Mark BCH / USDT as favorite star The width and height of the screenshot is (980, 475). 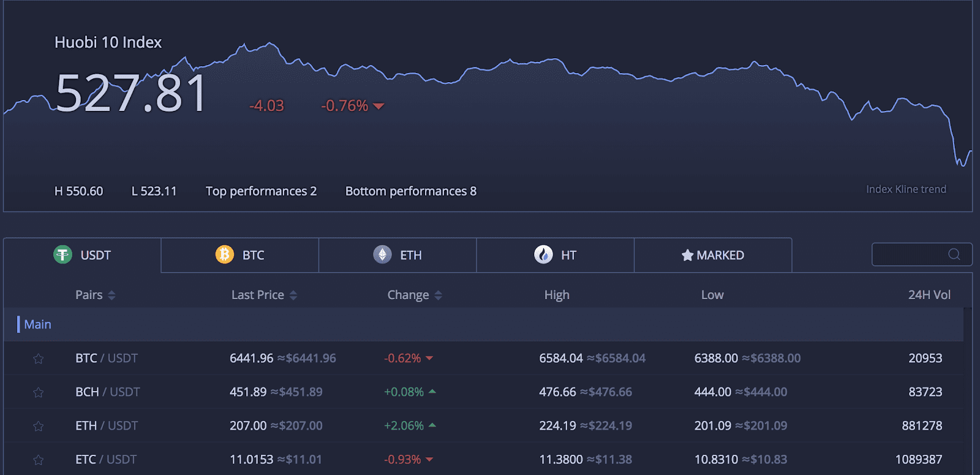pos(38,392)
